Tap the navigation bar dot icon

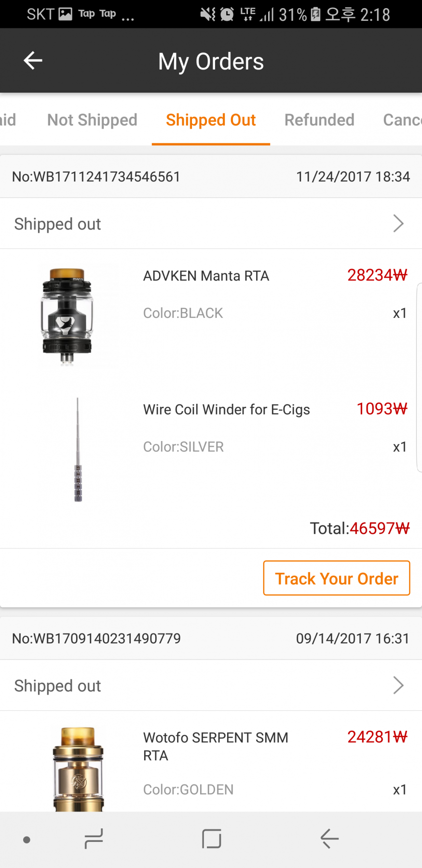point(27,840)
